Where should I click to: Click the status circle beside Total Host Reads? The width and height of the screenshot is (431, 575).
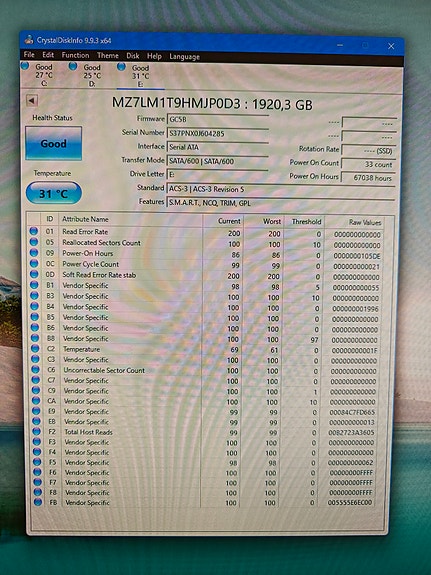36,432
